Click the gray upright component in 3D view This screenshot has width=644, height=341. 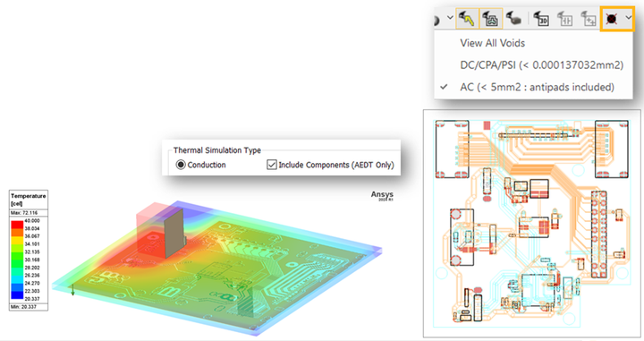tap(174, 233)
